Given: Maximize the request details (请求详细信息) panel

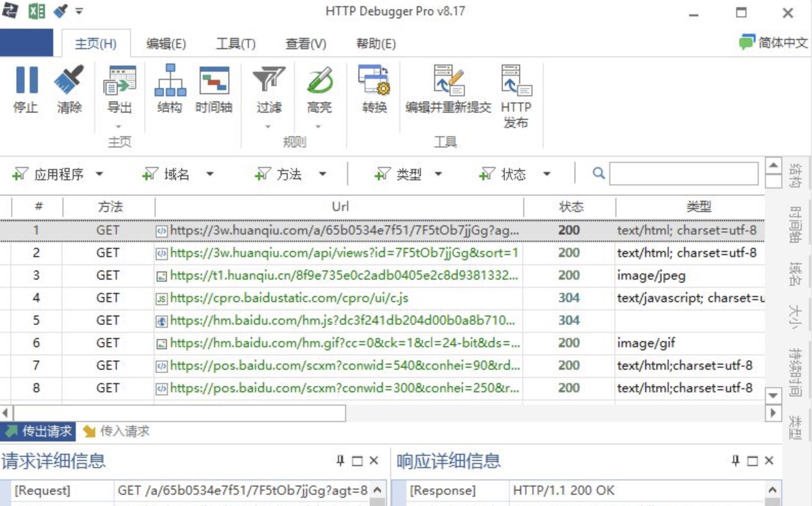Looking at the screenshot, I should [x=357, y=461].
